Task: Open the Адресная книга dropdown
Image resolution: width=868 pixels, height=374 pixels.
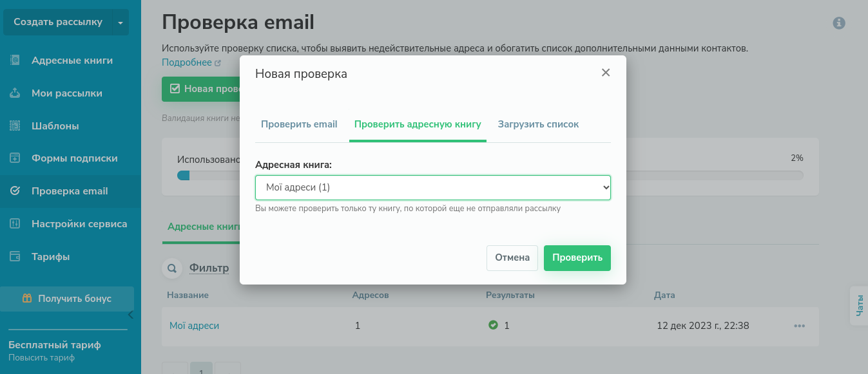Action: tap(432, 187)
